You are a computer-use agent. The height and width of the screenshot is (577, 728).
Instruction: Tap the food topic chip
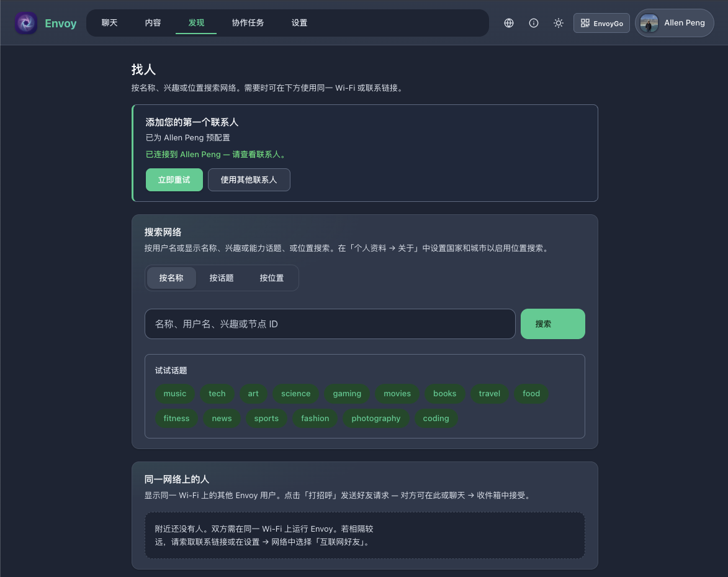[x=531, y=394]
